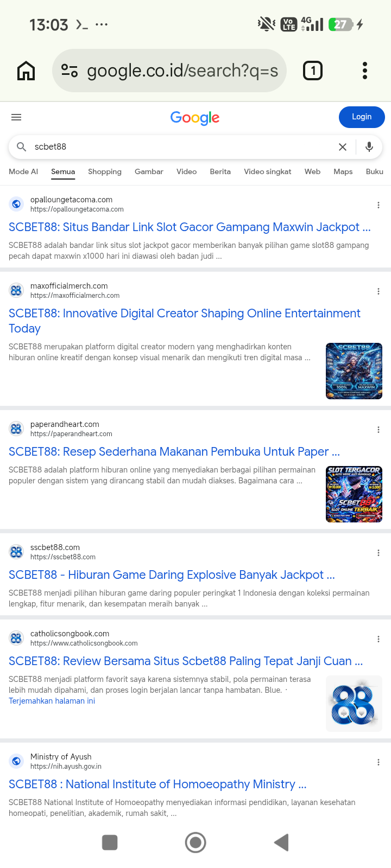The height and width of the screenshot is (868, 391).
Task: Open options for opalloungetacoma.com result
Action: click(379, 205)
